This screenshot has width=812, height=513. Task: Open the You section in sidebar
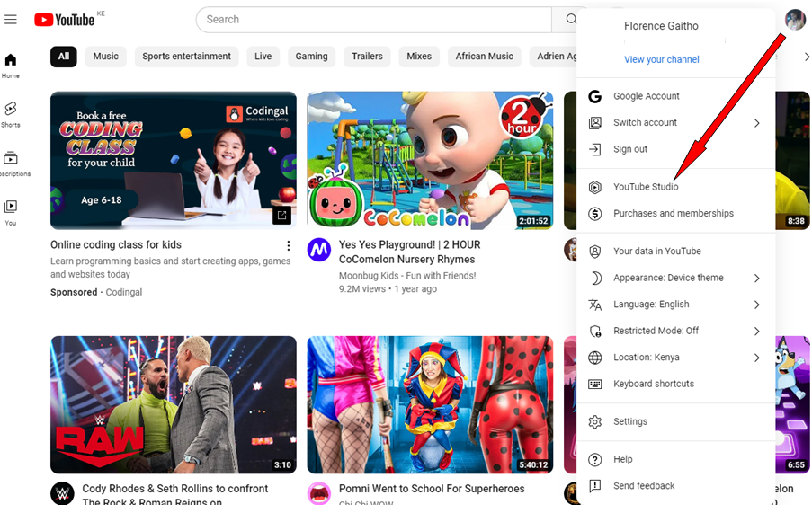11,213
